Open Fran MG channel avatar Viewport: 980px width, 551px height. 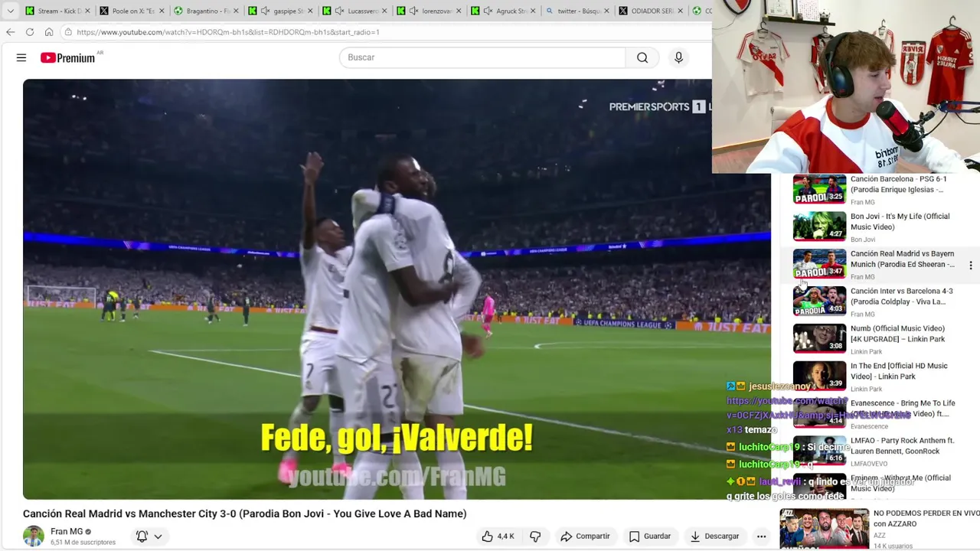point(34,536)
